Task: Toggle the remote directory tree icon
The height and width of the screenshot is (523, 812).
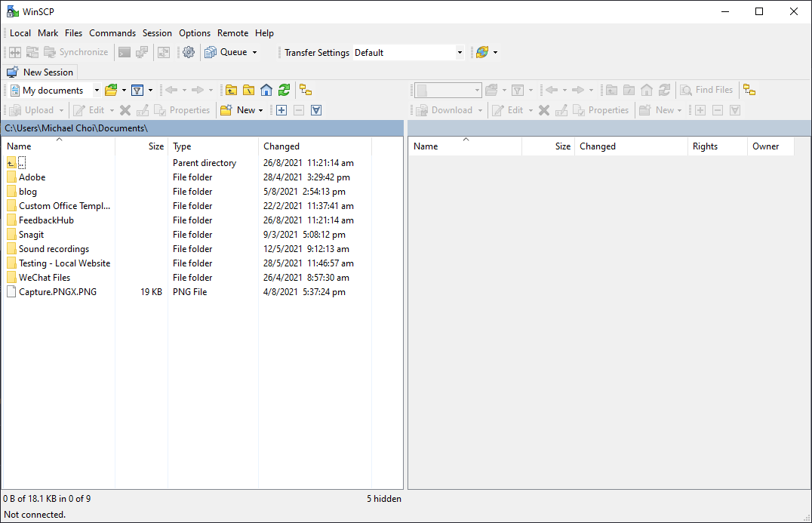Action: (x=749, y=90)
